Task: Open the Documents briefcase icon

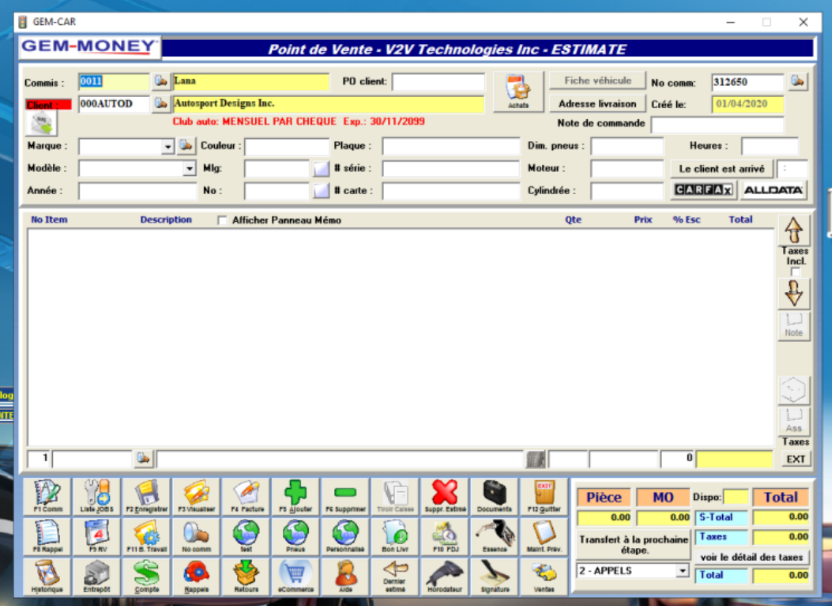Action: pyautogui.click(x=495, y=496)
